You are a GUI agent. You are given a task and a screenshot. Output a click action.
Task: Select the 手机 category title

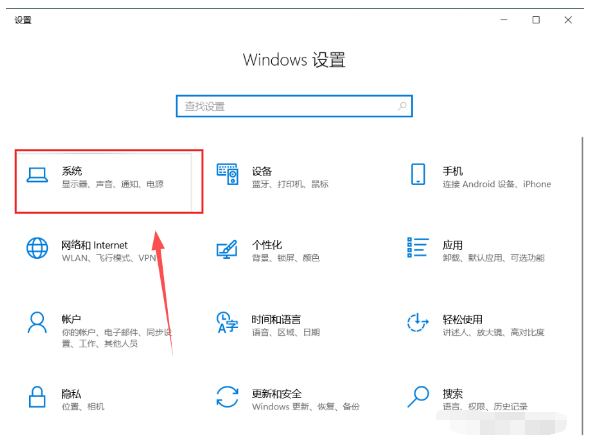[x=453, y=171]
